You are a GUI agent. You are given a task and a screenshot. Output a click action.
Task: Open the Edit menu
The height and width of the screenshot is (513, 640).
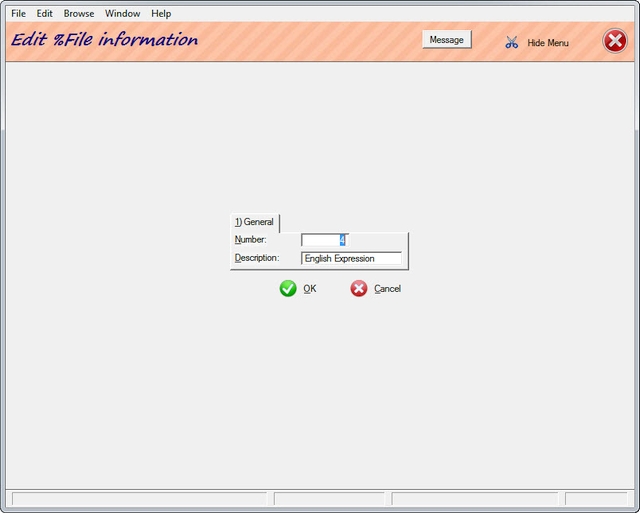pyautogui.click(x=44, y=13)
